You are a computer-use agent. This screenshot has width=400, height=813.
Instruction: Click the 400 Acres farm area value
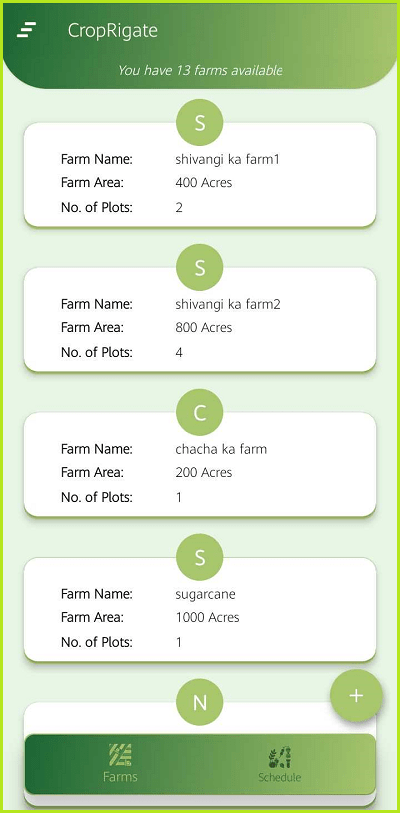click(x=204, y=183)
